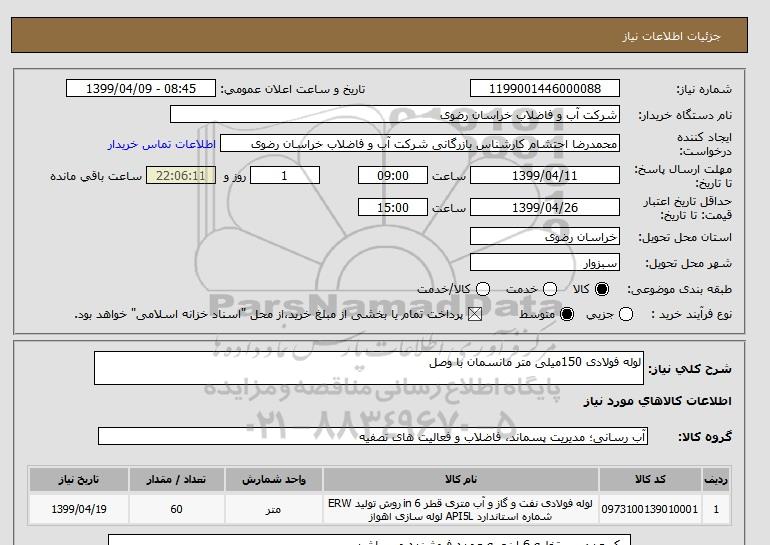Click the unit cell متر
The width and height of the screenshot is (770, 545).
coord(274,509)
